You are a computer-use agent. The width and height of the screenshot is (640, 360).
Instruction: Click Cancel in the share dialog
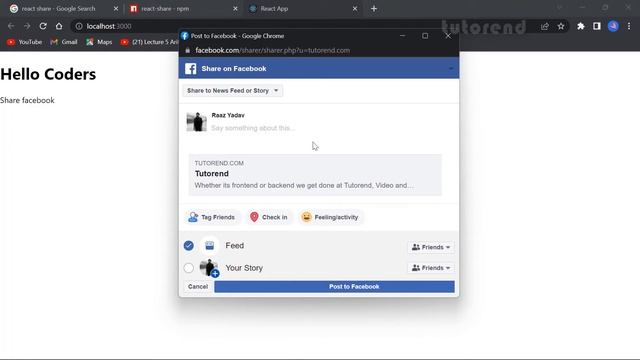(198, 287)
